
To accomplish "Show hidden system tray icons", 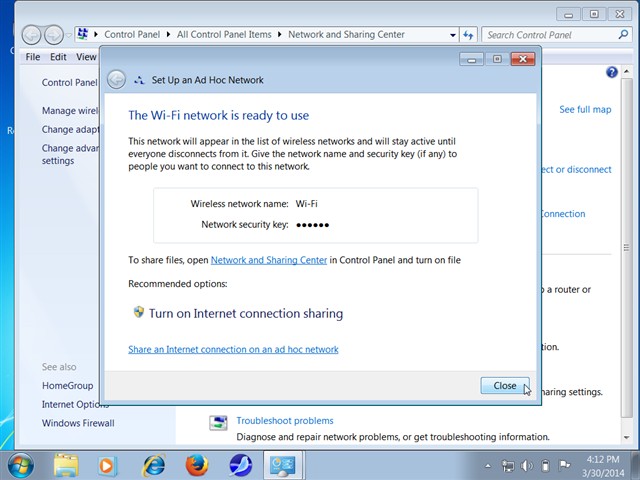I will [488, 466].
